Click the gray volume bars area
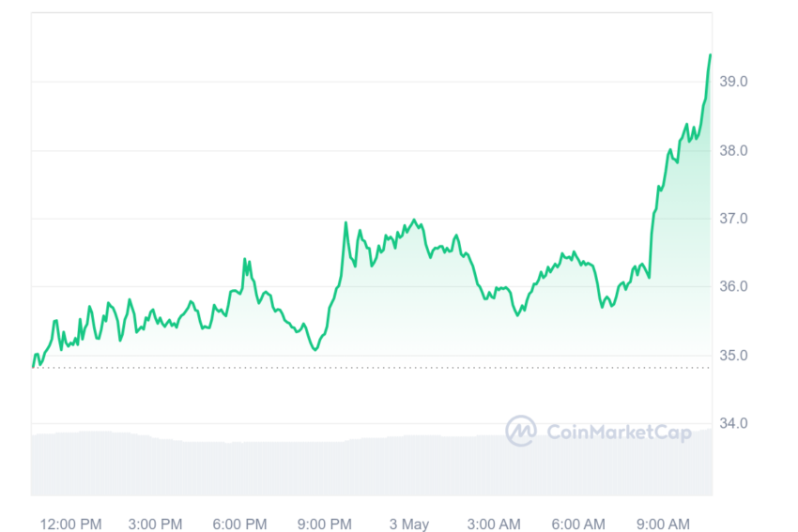Viewport: 798px width, 532px height. click(372, 465)
